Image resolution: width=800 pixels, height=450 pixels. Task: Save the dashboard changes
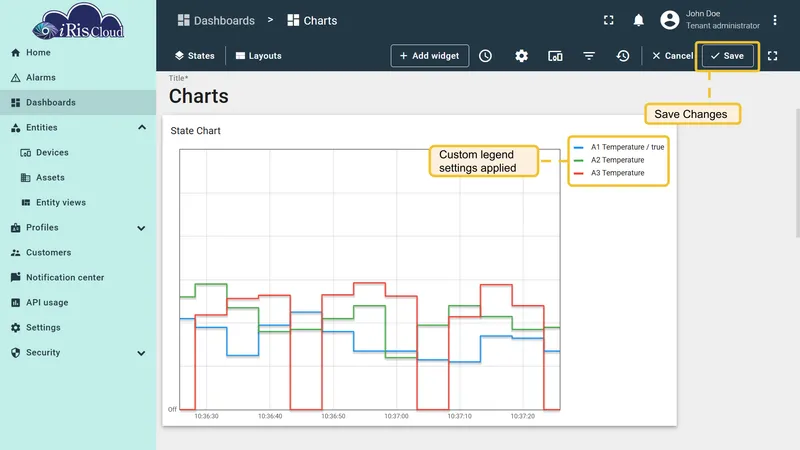728,56
